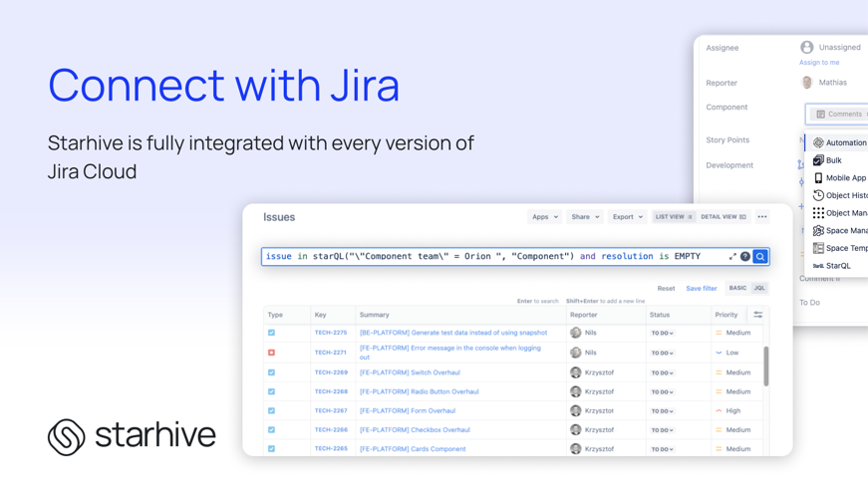Open issue key TECH-2267
868x494 pixels.
click(331, 411)
